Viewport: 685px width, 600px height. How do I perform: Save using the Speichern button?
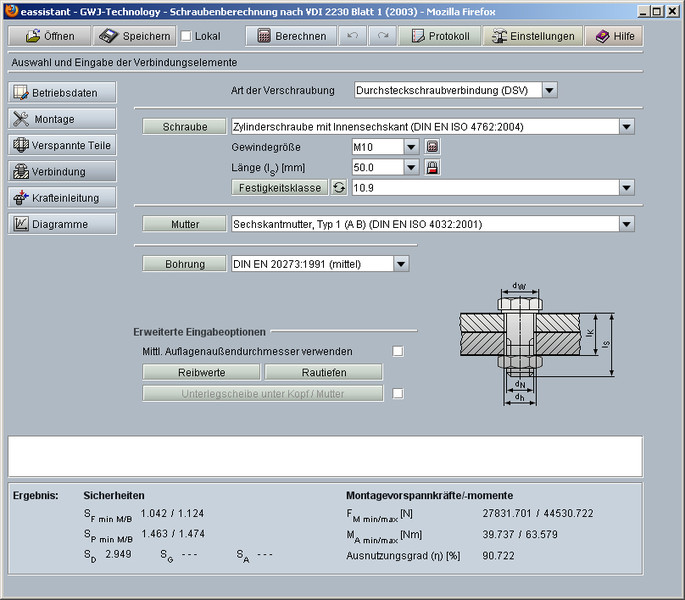coord(135,36)
